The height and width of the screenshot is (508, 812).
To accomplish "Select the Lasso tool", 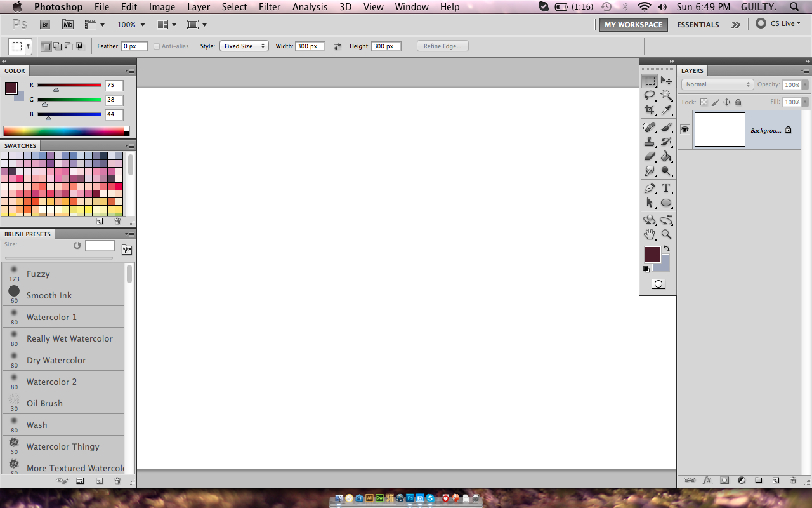I will 650,95.
